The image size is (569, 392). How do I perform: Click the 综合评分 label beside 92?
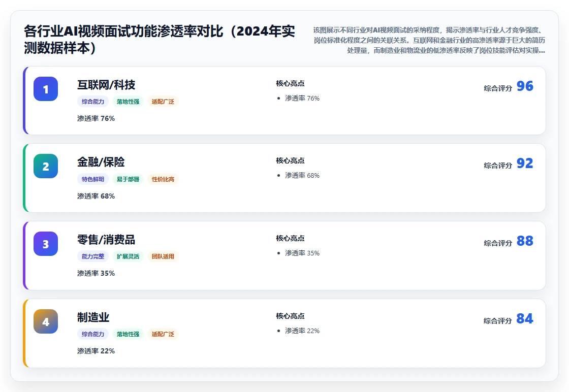pos(498,166)
